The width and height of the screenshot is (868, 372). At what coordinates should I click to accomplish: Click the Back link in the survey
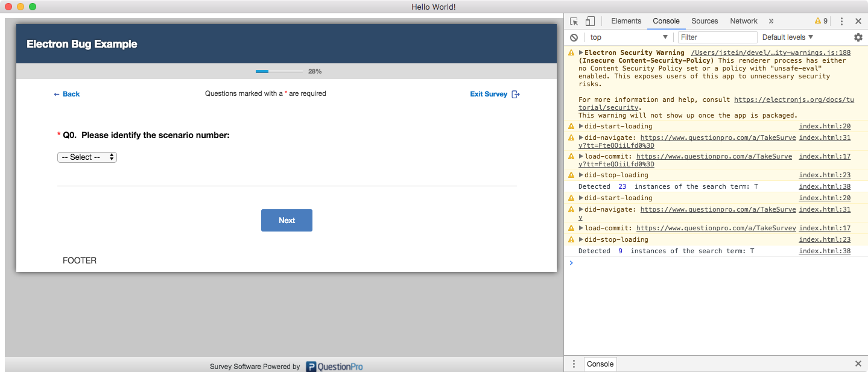tap(66, 94)
